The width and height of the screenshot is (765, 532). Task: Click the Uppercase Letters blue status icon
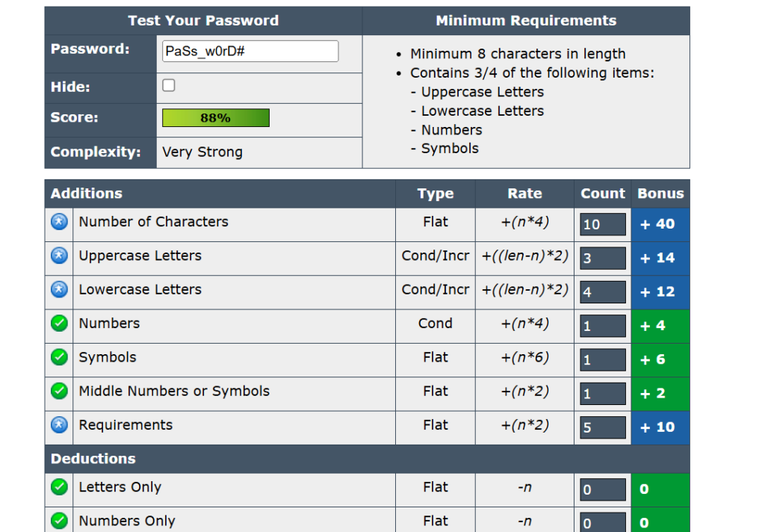coord(59,256)
